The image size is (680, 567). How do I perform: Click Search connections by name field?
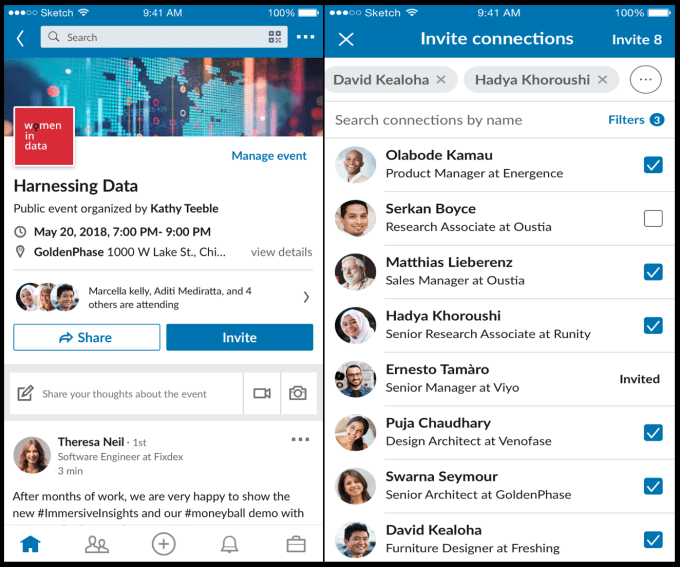[428, 120]
